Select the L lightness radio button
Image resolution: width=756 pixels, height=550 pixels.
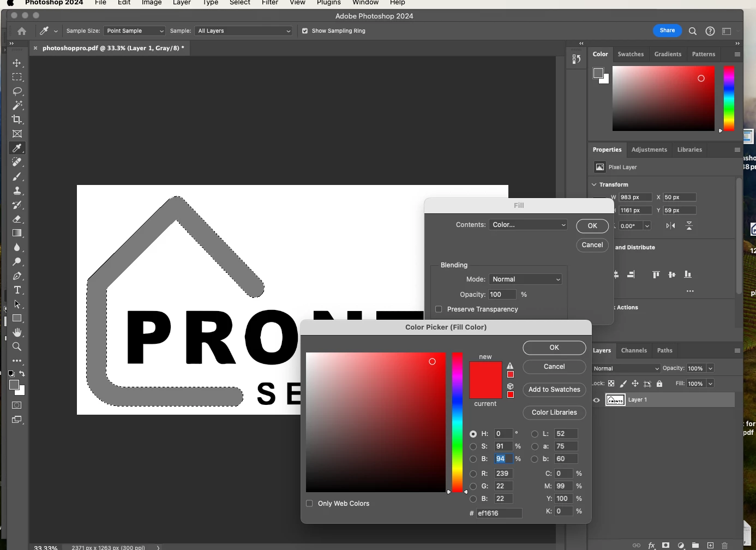(x=535, y=434)
